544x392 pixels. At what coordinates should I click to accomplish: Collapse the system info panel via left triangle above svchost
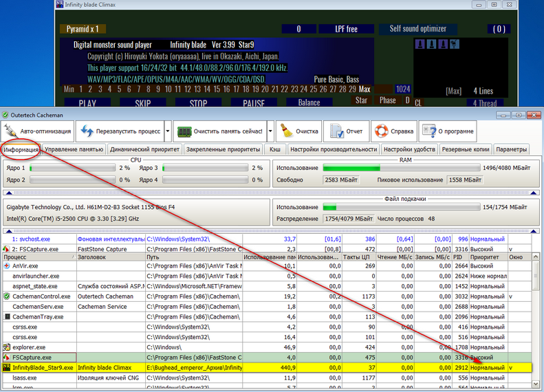coord(9,231)
